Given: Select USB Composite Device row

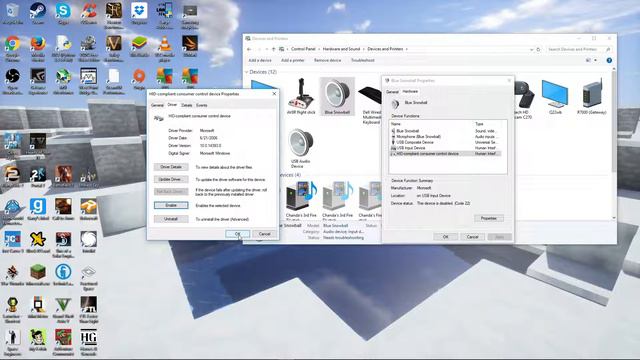Looking at the screenshot, I should point(445,142).
